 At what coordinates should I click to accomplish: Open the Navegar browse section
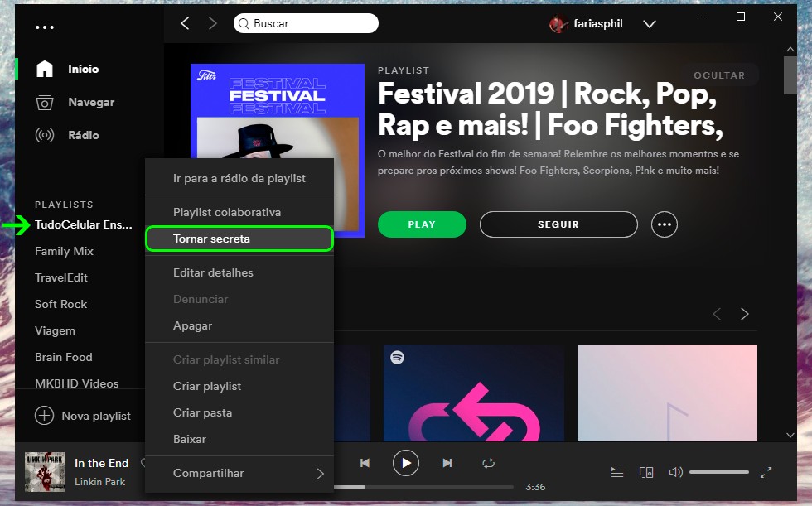coord(91,103)
